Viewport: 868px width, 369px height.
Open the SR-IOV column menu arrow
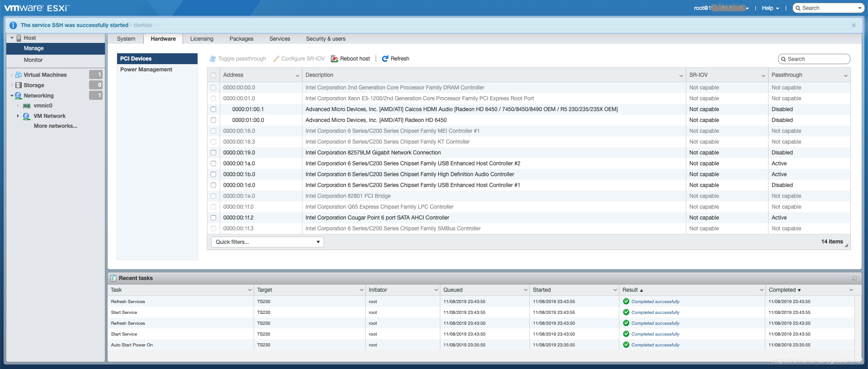tap(763, 75)
